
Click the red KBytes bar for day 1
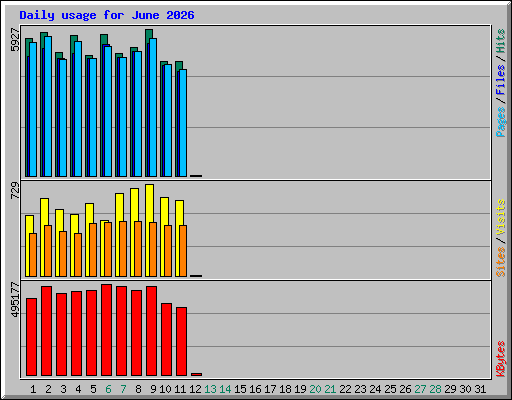(x=31, y=337)
